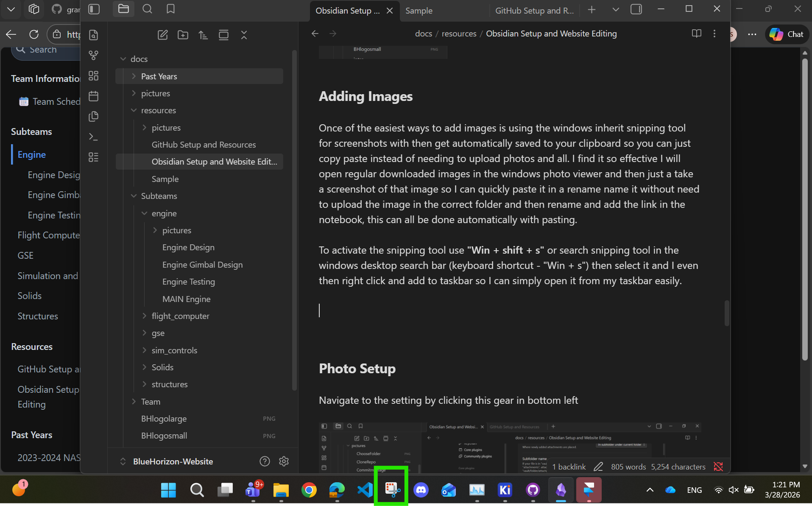812x506 pixels.
Task: Navigate back with the left arrow
Action: click(x=315, y=34)
